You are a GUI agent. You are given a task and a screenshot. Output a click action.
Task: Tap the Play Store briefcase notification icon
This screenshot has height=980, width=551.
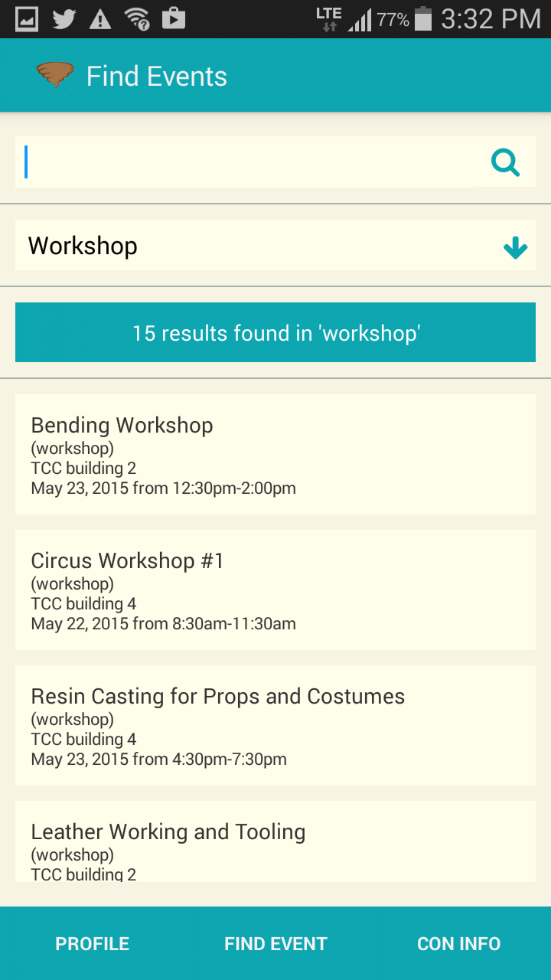(x=174, y=18)
